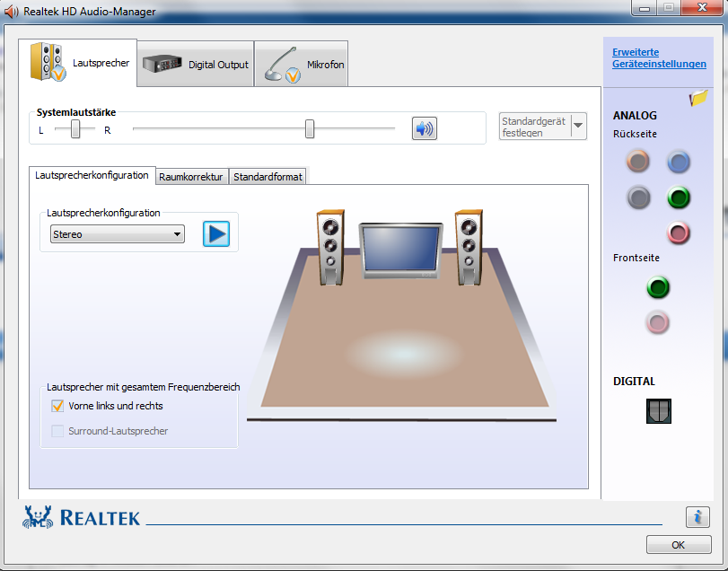728x571 pixels.
Task: Click the pink rear panel jack
Action: 679,233
